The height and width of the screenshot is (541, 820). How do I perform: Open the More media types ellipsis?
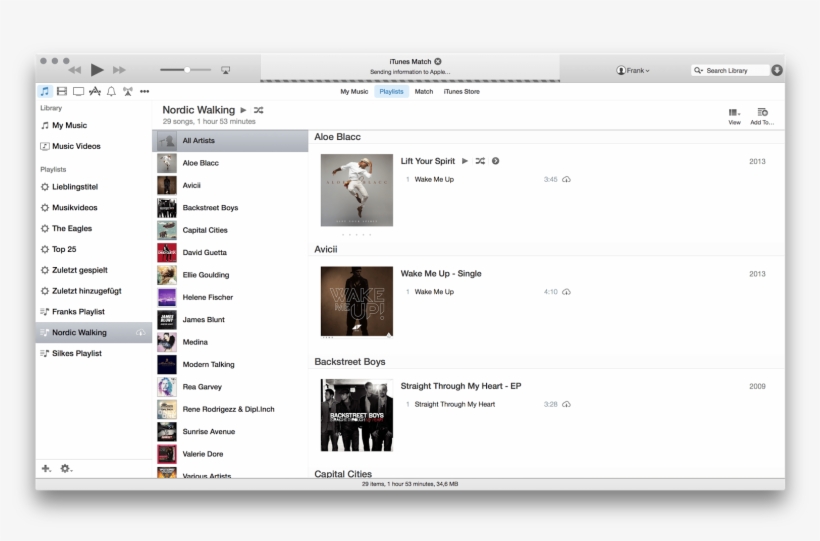click(144, 92)
